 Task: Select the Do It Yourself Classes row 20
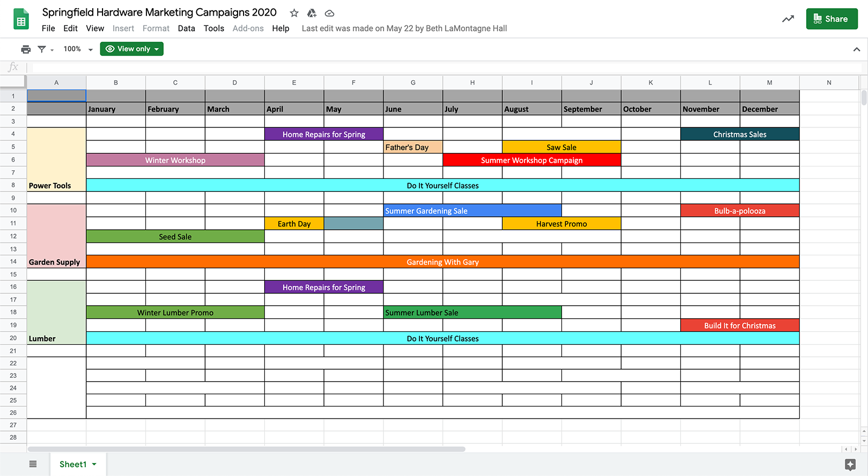click(443, 338)
